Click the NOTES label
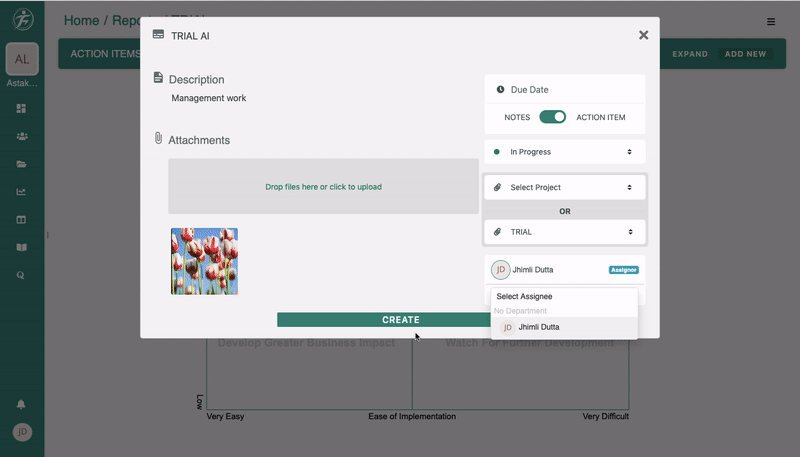 517,117
